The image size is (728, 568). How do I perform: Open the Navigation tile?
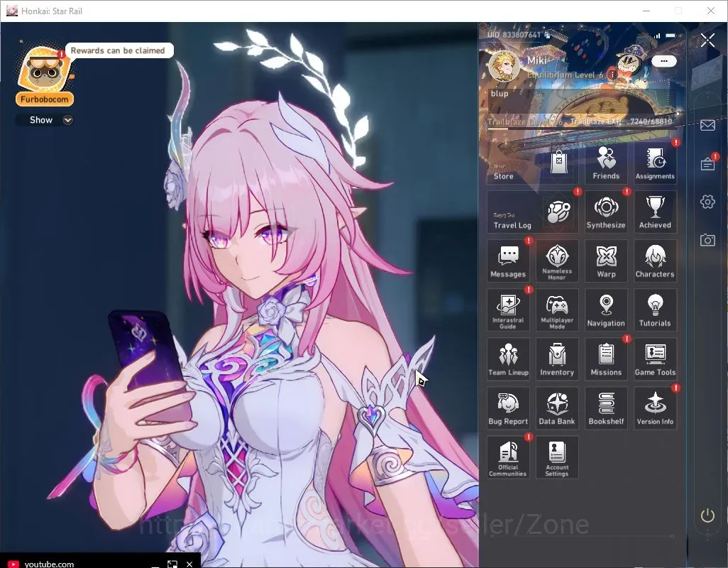[606, 310]
